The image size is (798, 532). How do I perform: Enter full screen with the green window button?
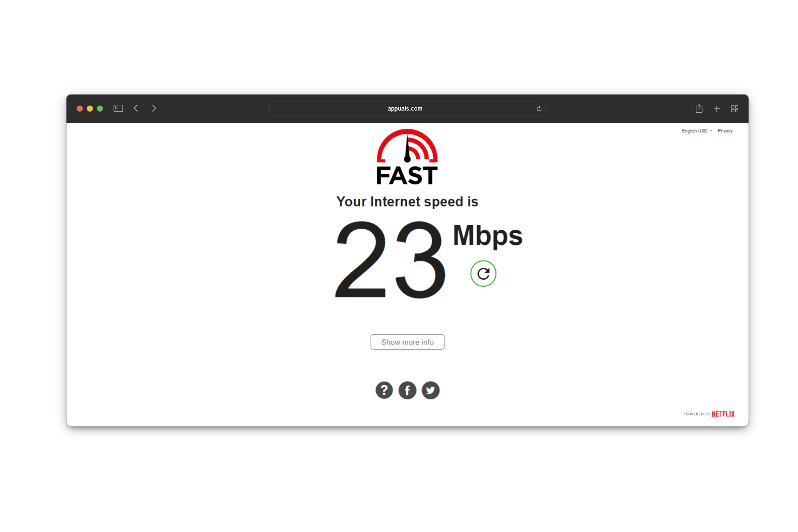coord(100,108)
